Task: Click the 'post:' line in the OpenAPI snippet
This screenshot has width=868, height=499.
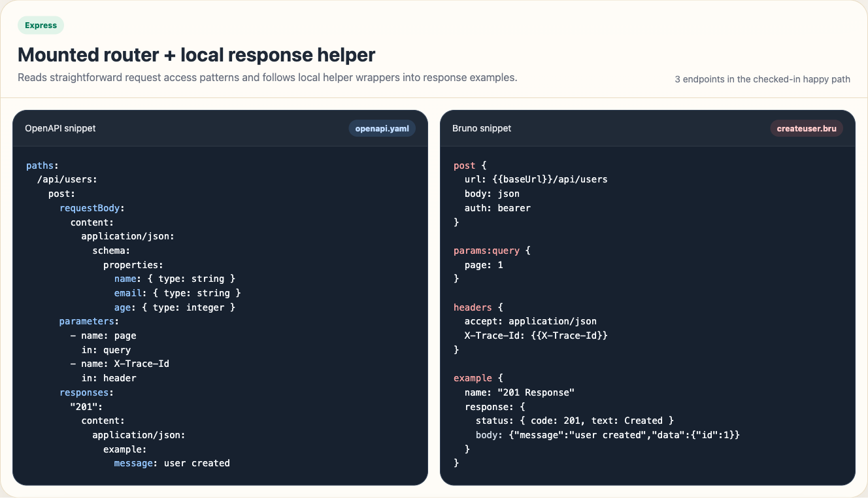Action: pos(62,194)
